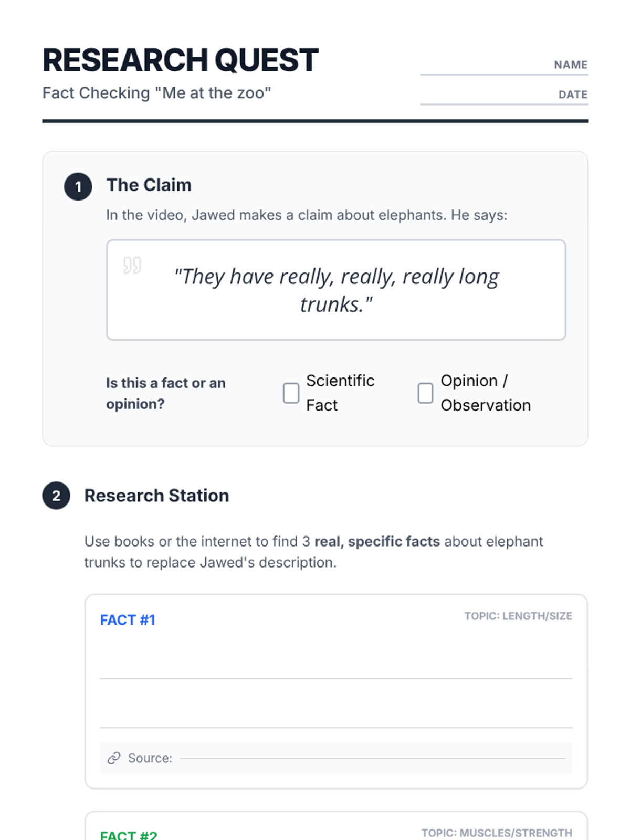Viewport: 630px width, 840px height.
Task: Click the number 2 step badge
Action: pos(56,496)
